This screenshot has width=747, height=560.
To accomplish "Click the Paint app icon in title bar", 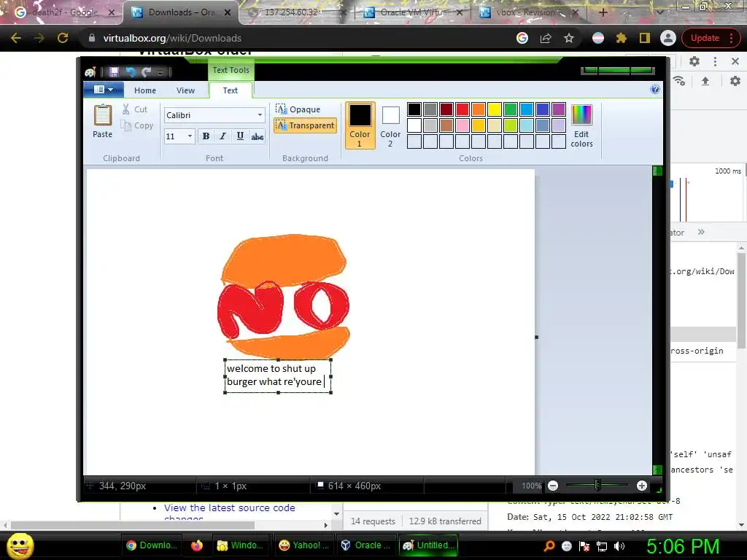I will click(90, 72).
